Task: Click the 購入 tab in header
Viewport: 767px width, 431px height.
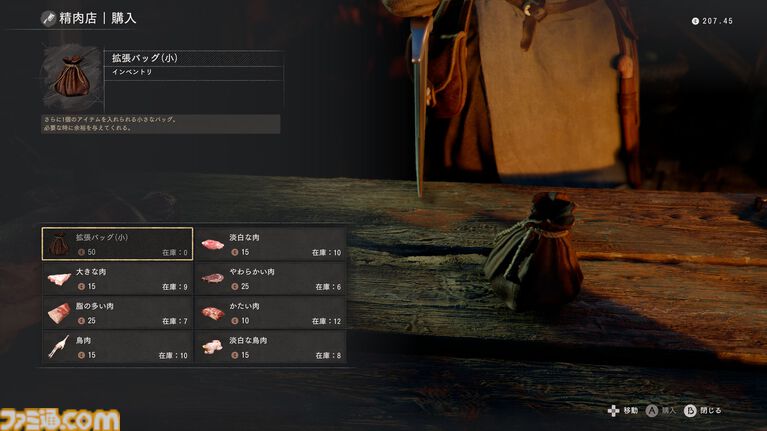Action: click(124, 19)
